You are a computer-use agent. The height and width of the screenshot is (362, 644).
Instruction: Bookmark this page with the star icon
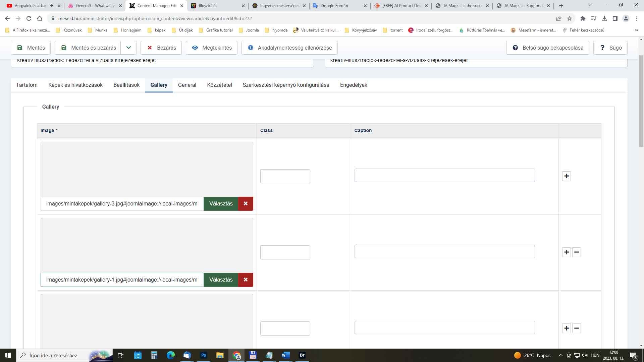(570, 18)
